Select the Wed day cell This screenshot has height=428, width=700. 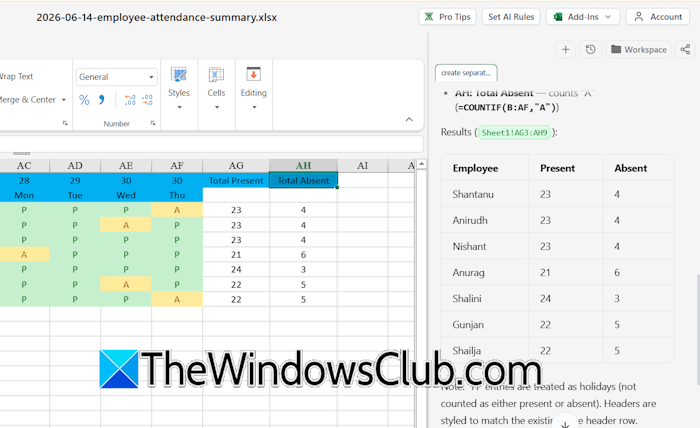point(126,195)
